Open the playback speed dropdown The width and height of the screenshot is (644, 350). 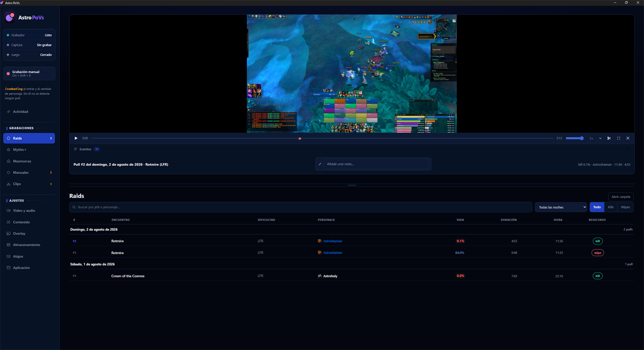click(595, 138)
